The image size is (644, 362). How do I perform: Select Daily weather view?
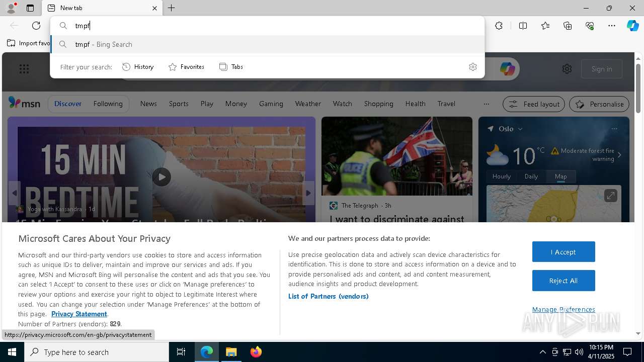(531, 176)
